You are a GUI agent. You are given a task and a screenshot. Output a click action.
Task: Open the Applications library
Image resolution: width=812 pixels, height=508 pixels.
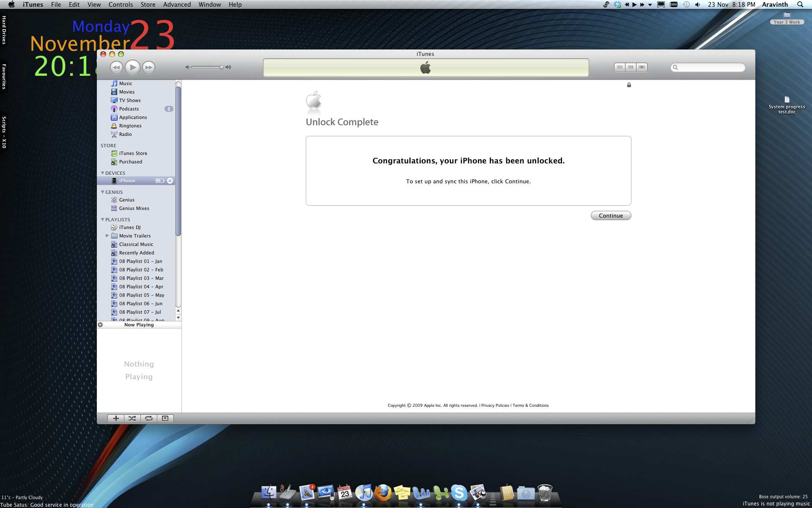coord(133,117)
